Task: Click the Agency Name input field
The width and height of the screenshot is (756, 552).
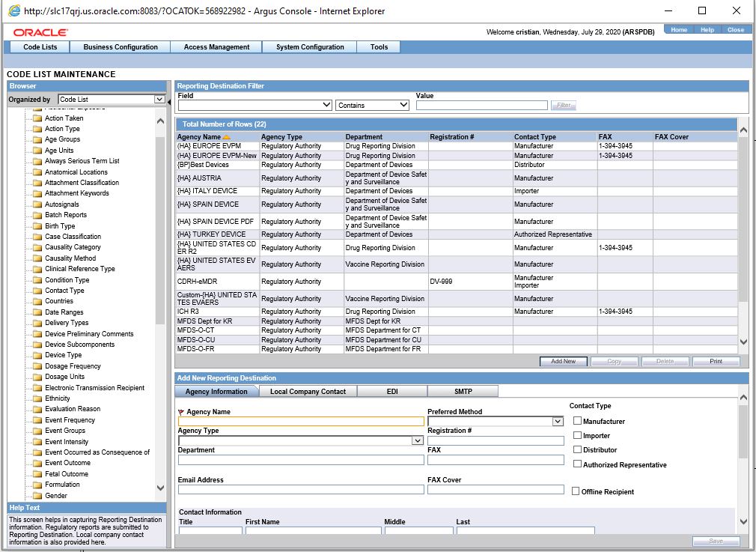Action: (x=301, y=422)
